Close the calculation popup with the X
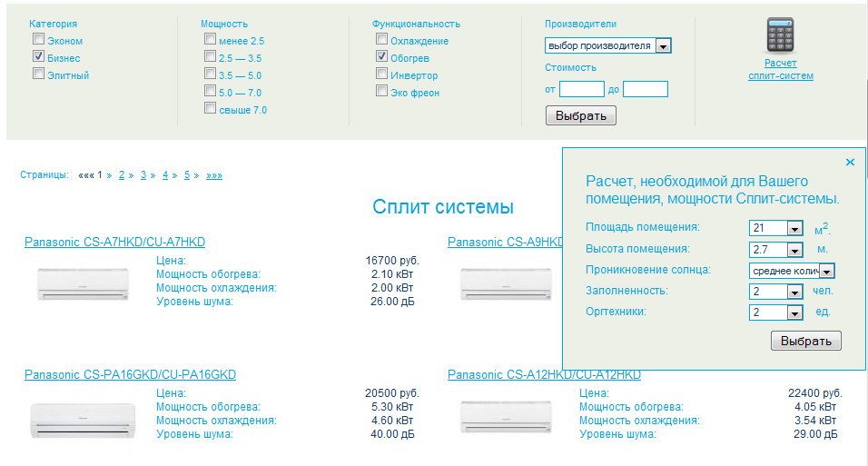Viewport: 868px width, 466px height. 850,163
